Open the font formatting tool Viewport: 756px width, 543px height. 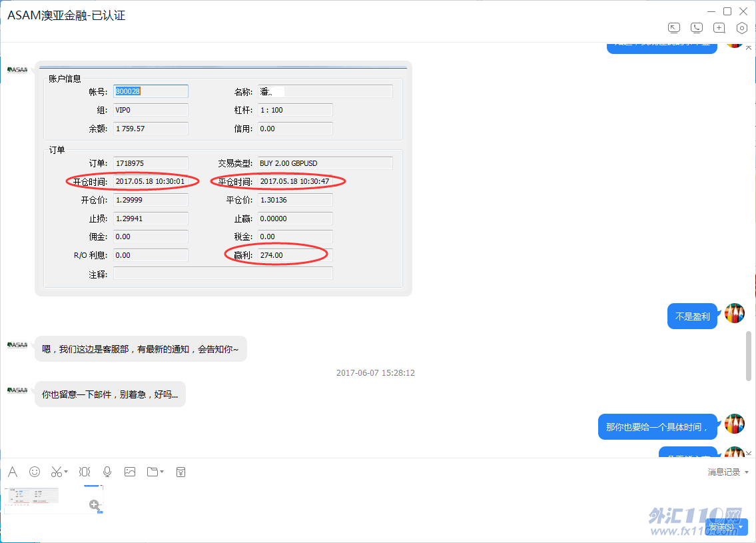click(x=13, y=472)
